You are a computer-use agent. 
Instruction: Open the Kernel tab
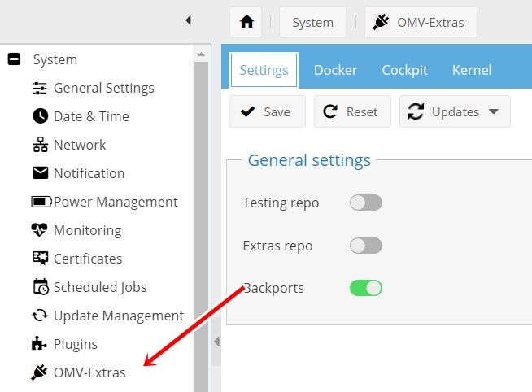(472, 70)
